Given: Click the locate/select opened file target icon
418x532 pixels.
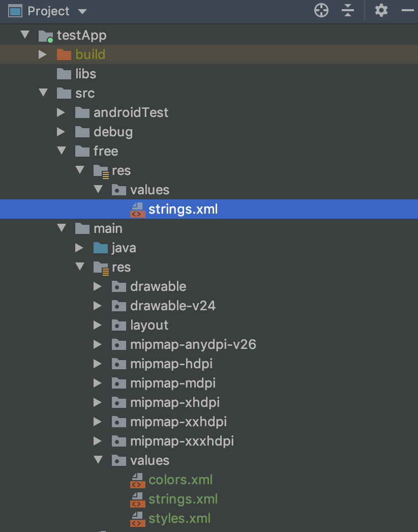Looking at the screenshot, I should (x=321, y=11).
